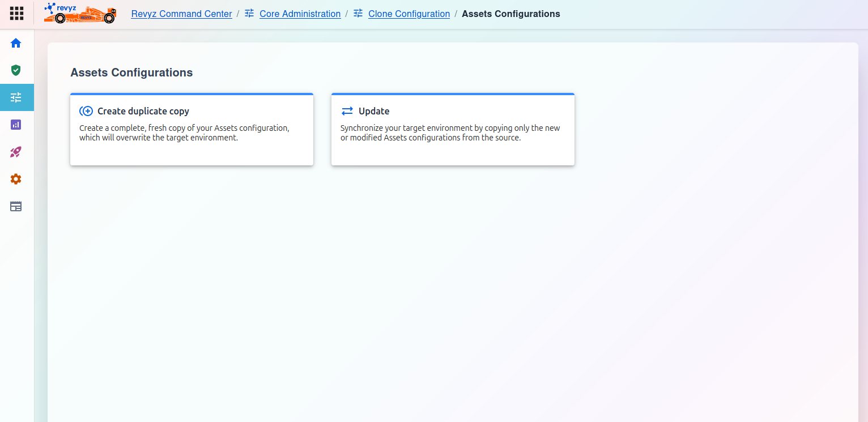The image size is (868, 422).
Task: Choose the Update card title
Action: (373, 111)
